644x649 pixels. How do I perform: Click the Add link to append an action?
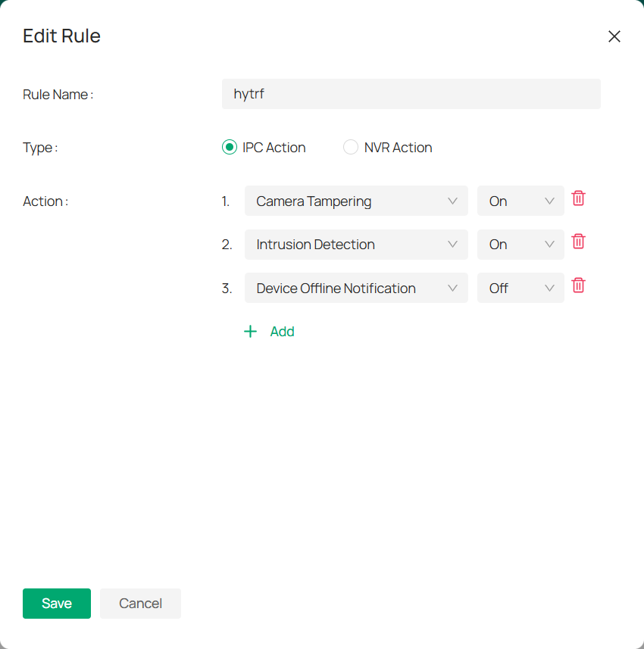[x=282, y=331]
